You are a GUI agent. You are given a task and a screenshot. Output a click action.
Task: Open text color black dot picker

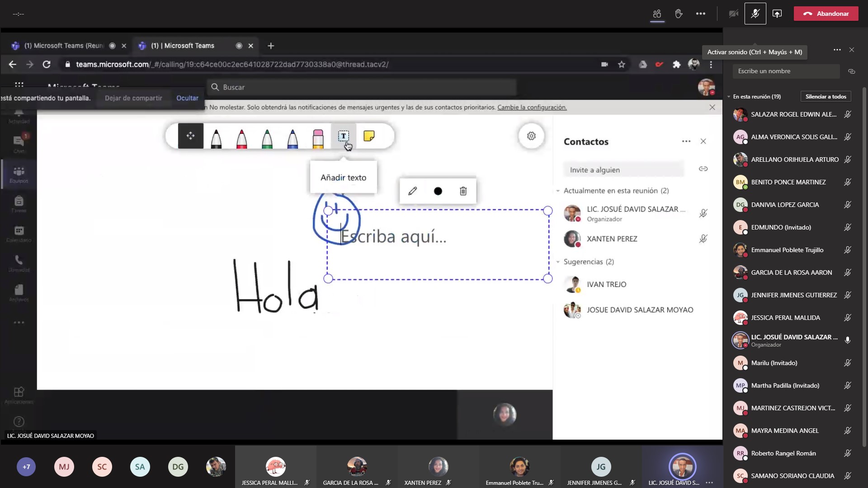point(438,191)
